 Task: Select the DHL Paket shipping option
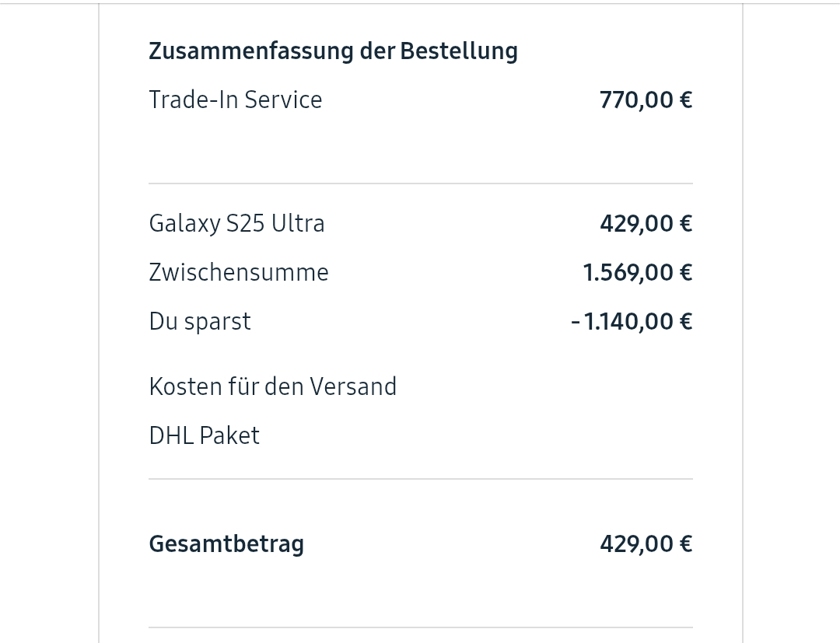(204, 436)
